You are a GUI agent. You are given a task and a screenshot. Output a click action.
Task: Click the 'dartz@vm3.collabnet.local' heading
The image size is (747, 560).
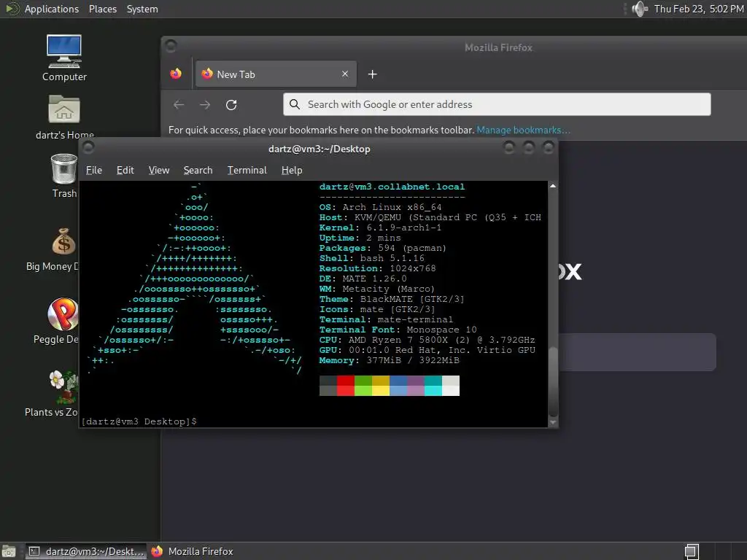click(x=392, y=187)
